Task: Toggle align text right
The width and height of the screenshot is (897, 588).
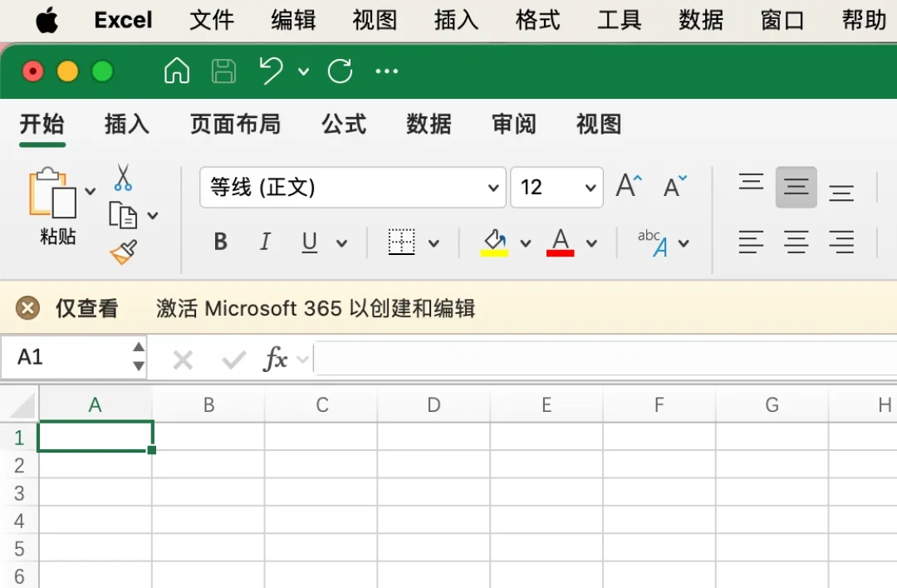Action: click(x=841, y=242)
